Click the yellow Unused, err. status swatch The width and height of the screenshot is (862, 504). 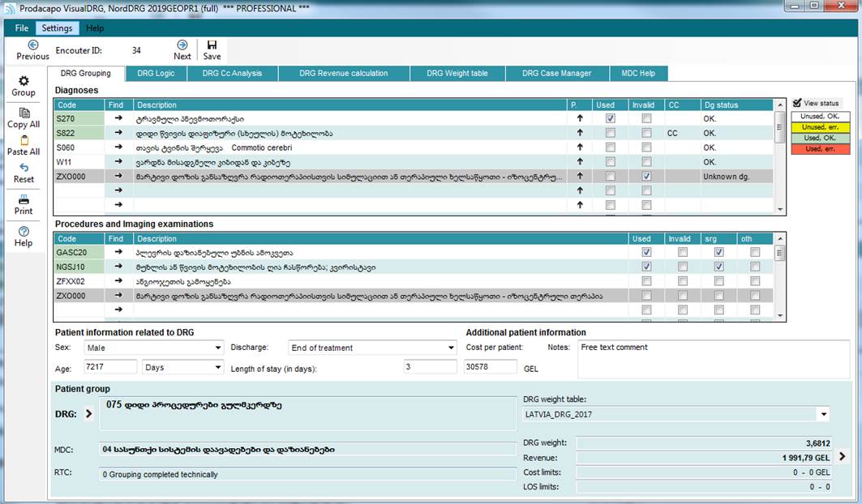click(820, 127)
